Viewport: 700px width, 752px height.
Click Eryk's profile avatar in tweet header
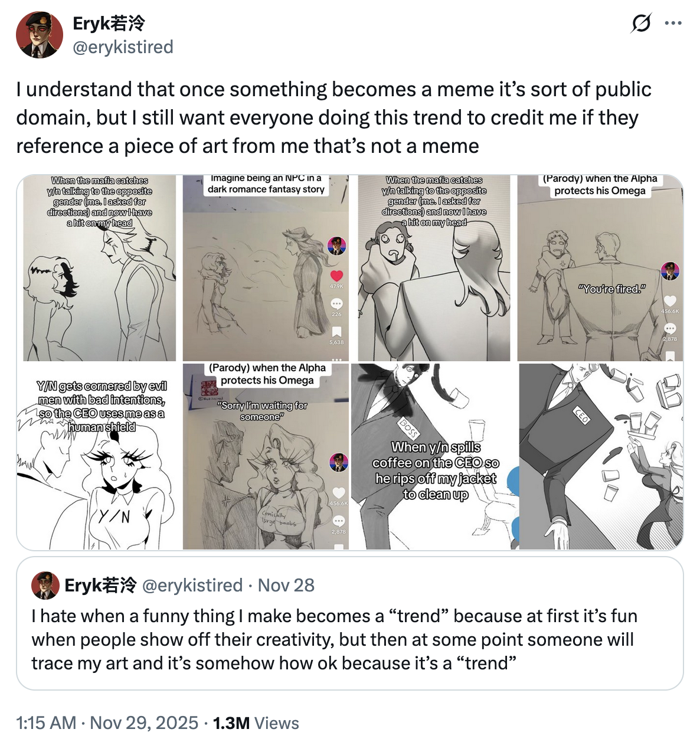click(x=40, y=35)
